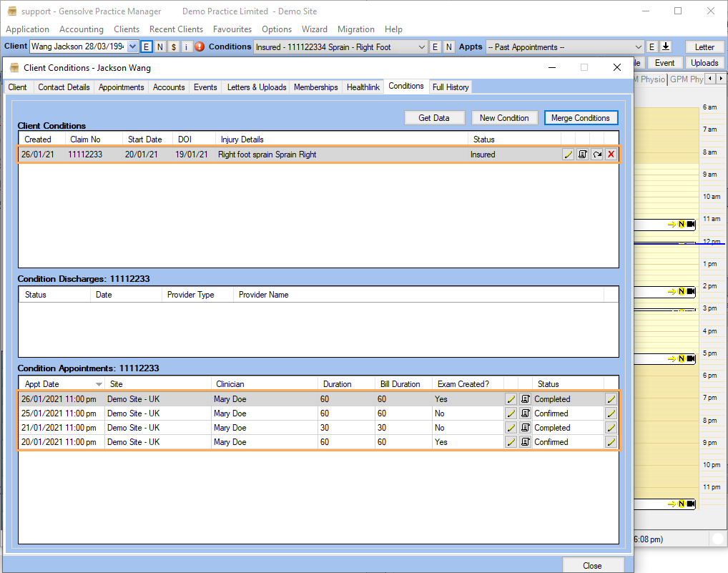Screen dimensions: 728x573
Task: Click the red alert icon in the Client toolbar
Action: click(200, 47)
